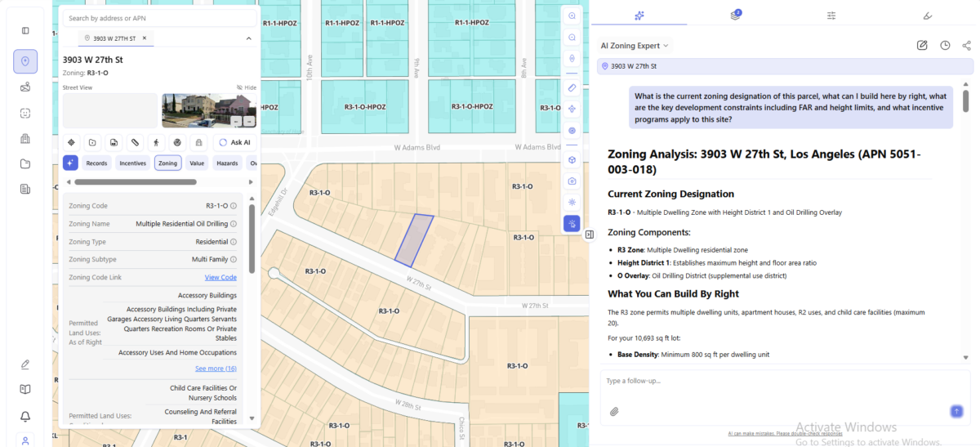The image size is (980, 447).
Task: Toggle the left sidebar panel icon
Action: click(x=25, y=31)
